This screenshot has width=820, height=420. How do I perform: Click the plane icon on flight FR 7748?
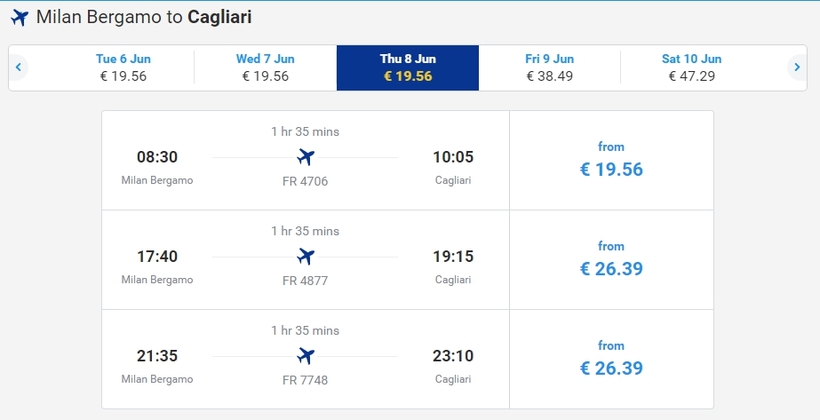click(x=306, y=356)
